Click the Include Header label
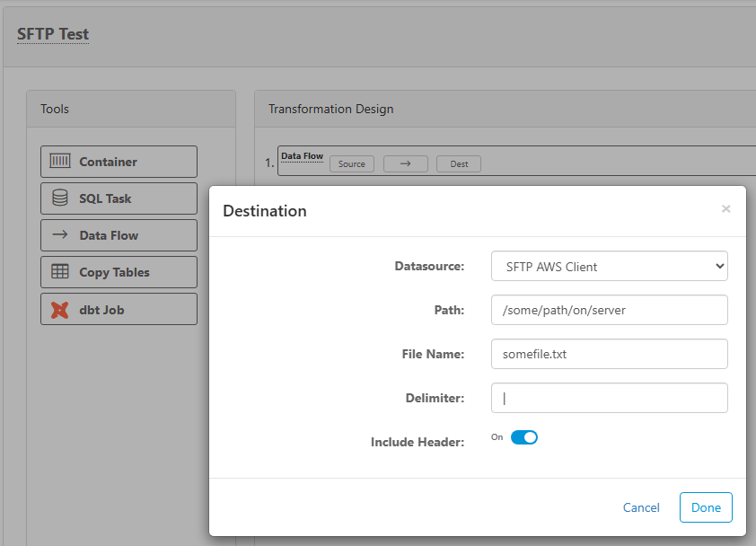The width and height of the screenshot is (756, 546). pyautogui.click(x=417, y=442)
